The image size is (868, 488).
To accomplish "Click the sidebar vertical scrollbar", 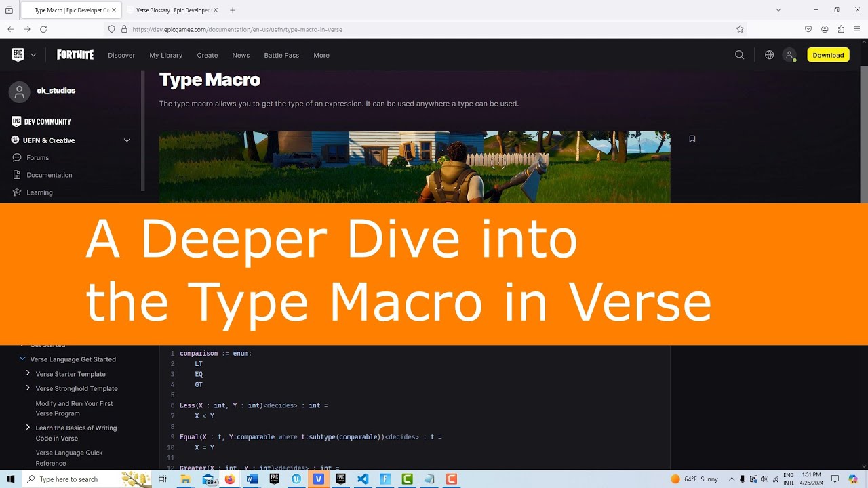I will 142,132.
